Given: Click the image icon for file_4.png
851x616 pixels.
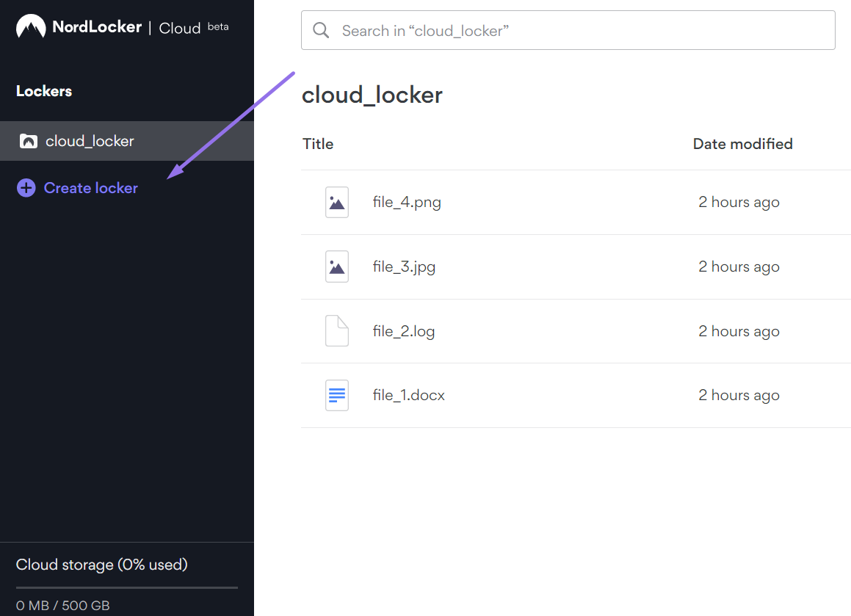Looking at the screenshot, I should [x=336, y=203].
